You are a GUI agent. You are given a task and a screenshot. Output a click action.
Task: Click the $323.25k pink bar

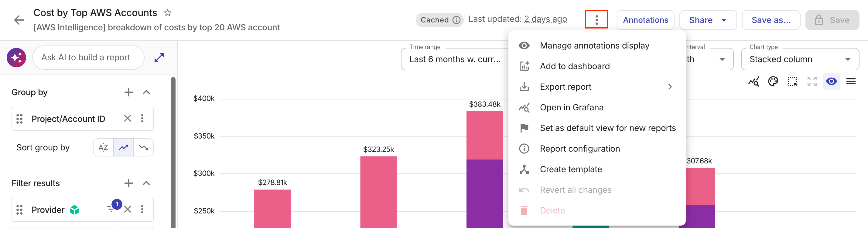pos(378,192)
